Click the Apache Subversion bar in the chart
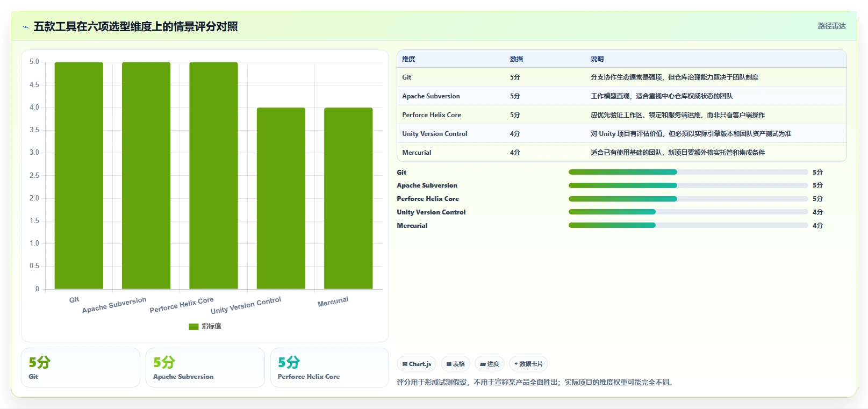This screenshot has height=409, width=868. [x=146, y=176]
